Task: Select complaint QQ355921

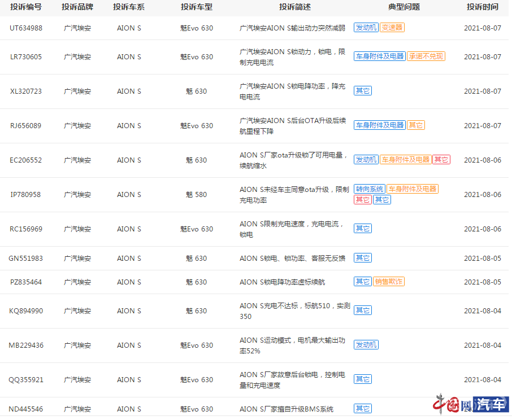Action: pos(26,380)
